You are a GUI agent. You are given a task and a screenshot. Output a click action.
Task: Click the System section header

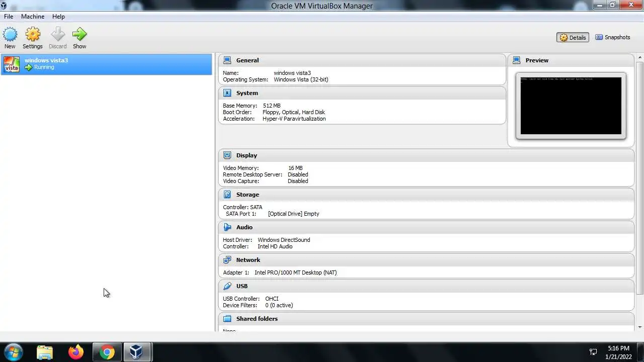(x=362, y=93)
